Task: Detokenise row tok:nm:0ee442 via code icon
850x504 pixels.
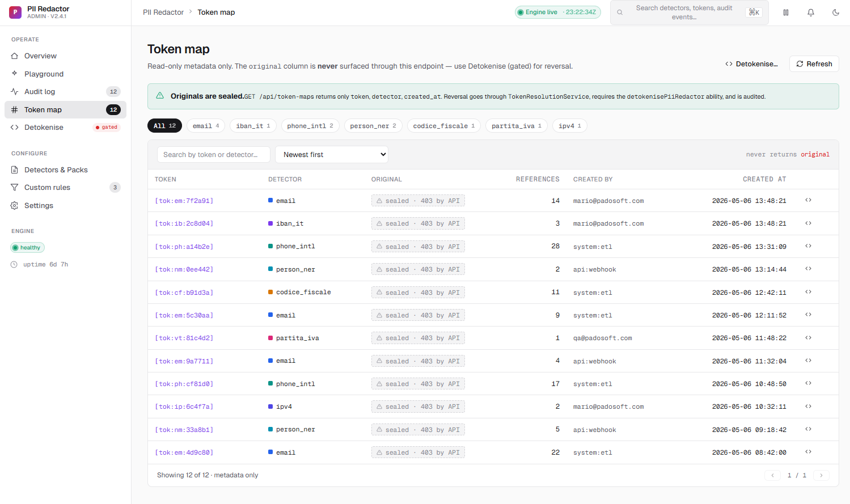Action: tap(809, 269)
